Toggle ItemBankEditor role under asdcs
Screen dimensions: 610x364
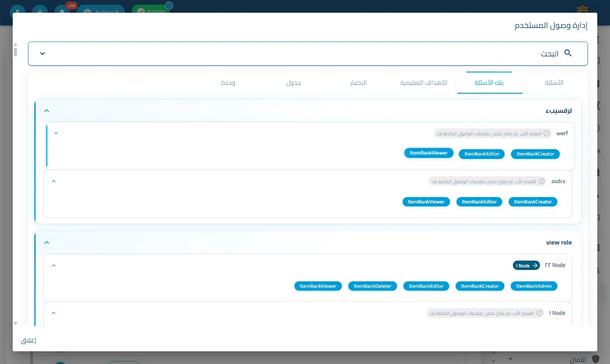[479, 202]
